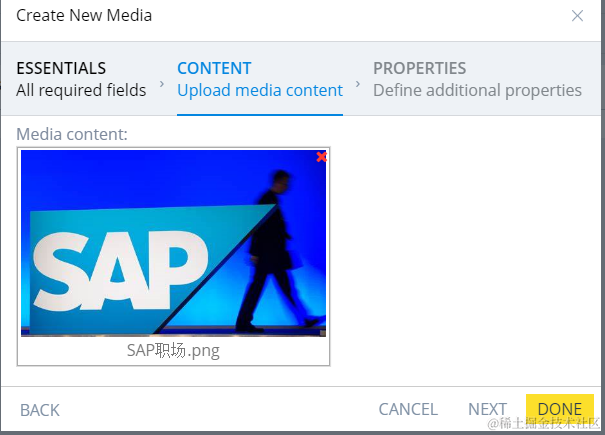This screenshot has height=435, width=605.
Task: Click chevron between Content and Properties
Action: (x=358, y=83)
